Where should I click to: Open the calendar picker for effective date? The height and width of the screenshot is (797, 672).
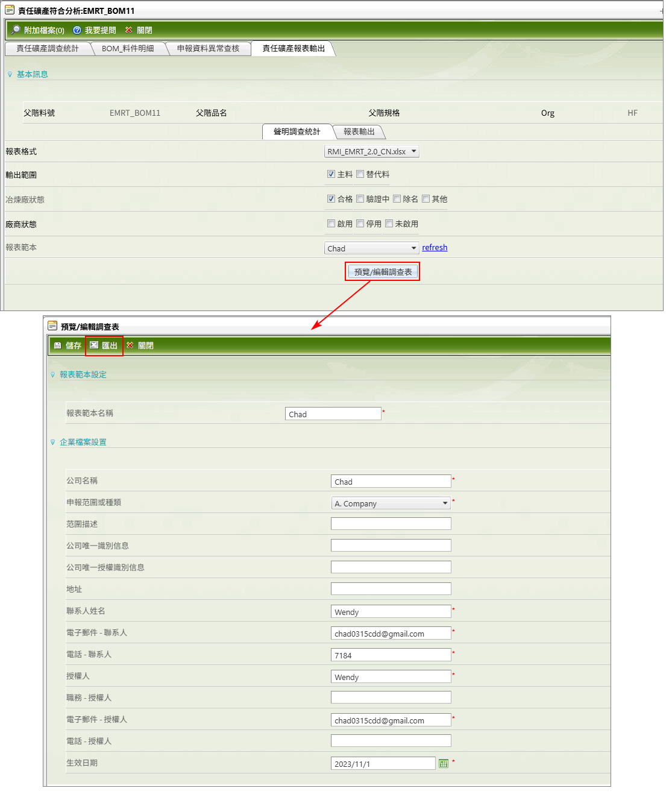[x=444, y=763]
